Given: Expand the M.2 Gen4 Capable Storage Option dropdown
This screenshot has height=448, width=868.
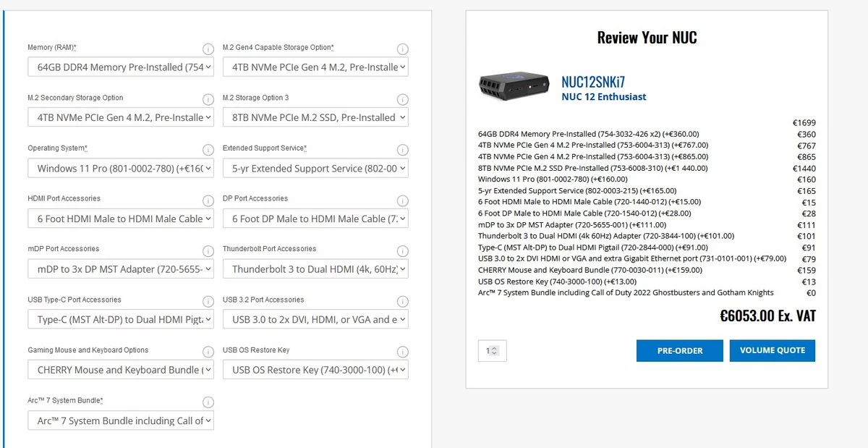Looking at the screenshot, I should click(x=316, y=67).
